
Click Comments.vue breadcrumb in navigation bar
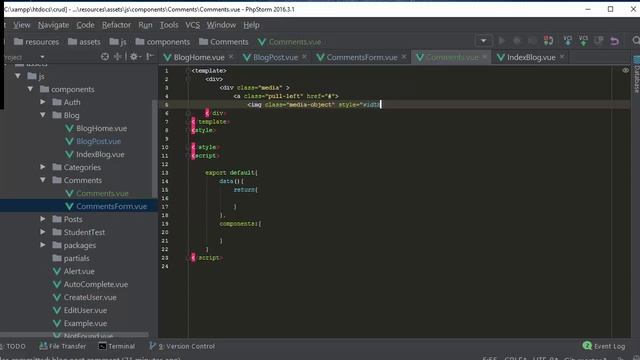point(290,42)
